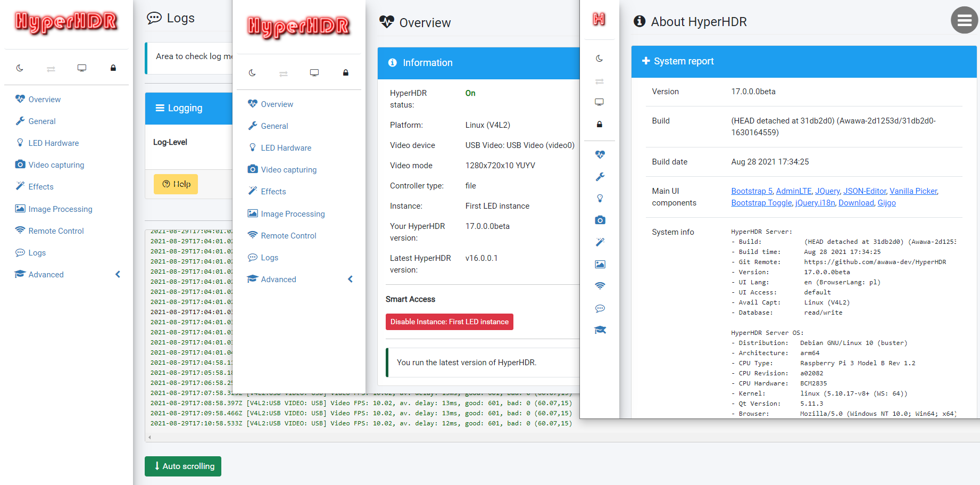
Task: Click the picture Image Processing icon in collapsed sidebar
Action: 600,264
